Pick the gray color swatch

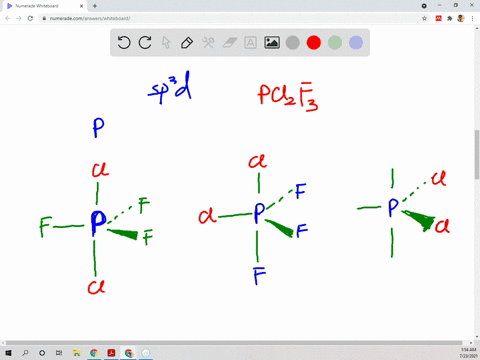coord(293,43)
